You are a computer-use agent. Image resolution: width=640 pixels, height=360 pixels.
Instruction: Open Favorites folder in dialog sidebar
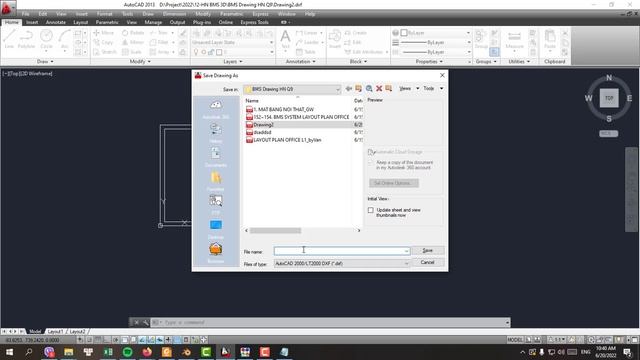point(216,181)
